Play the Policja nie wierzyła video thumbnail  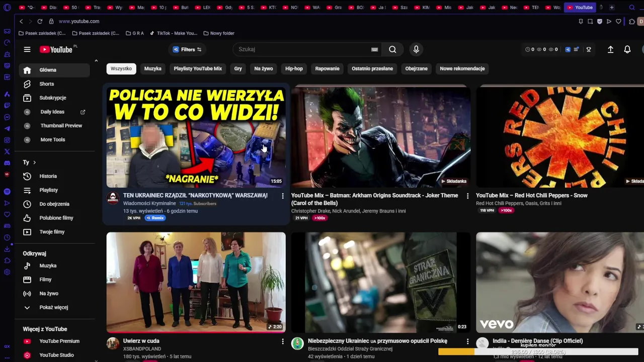[196, 137]
